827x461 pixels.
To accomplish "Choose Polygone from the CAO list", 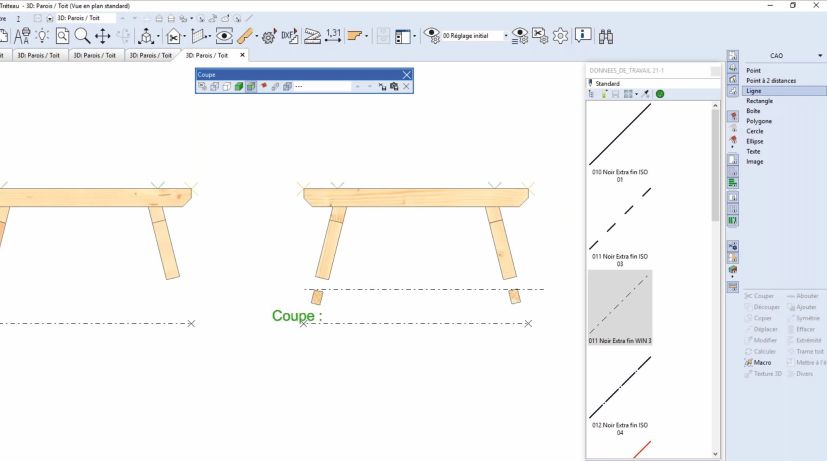I will coord(759,121).
